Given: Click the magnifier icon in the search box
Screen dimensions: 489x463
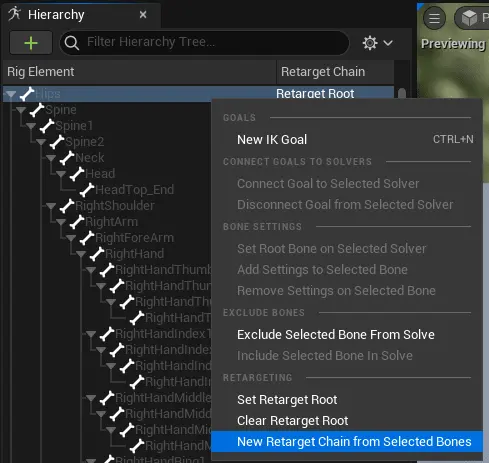Looking at the screenshot, I should pos(72,43).
